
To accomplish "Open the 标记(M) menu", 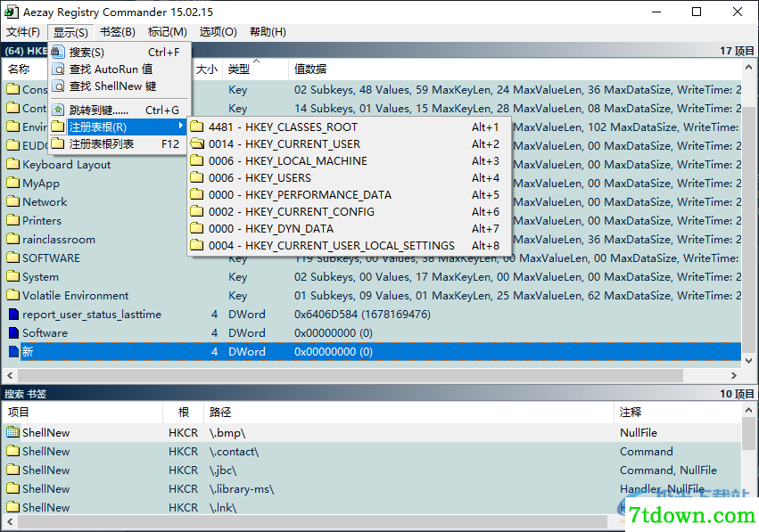I will point(168,32).
